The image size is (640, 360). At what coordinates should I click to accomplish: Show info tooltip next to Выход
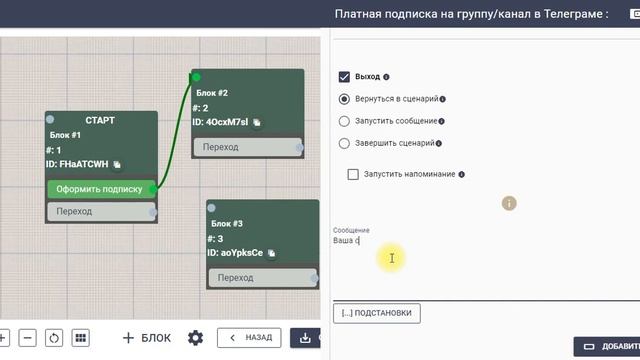[x=386, y=77]
